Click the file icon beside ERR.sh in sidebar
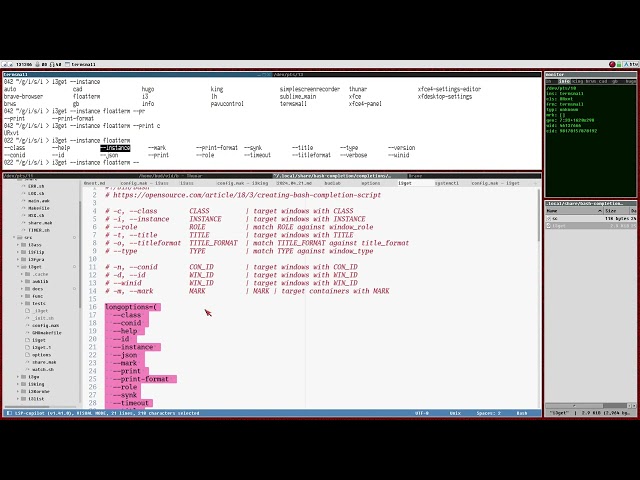Viewport: 640px width, 480px height. point(24,186)
